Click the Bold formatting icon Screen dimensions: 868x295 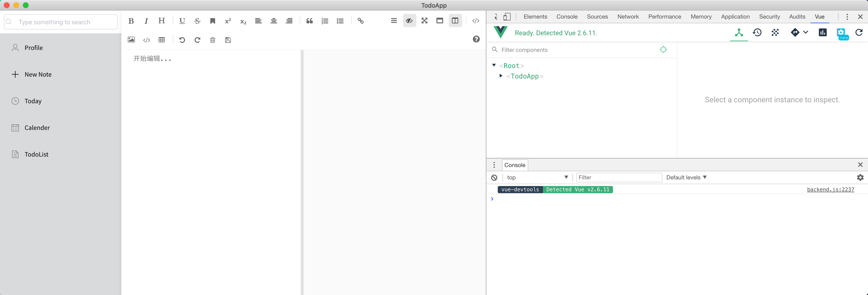(131, 21)
